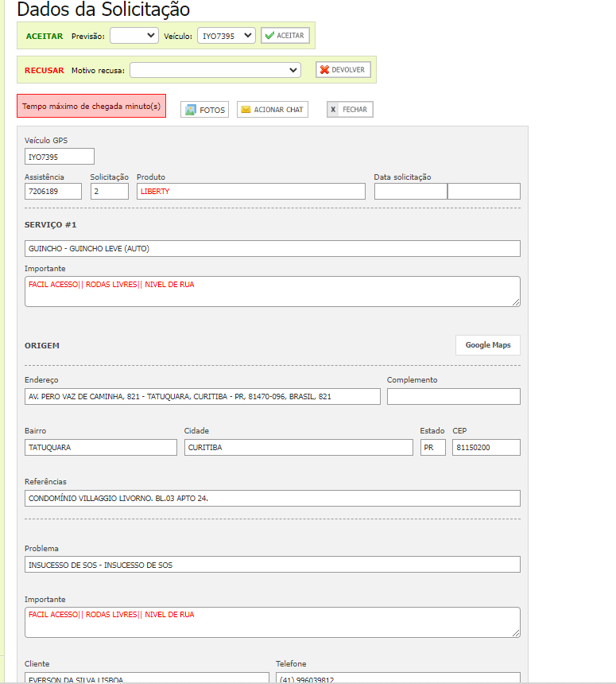616x684 pixels.
Task: Open the FOTOS picture gallery
Action: click(204, 110)
